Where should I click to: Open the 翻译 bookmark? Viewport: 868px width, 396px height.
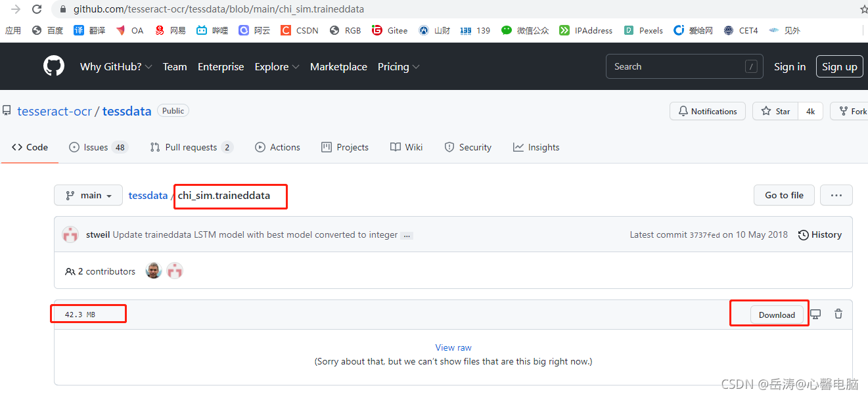pos(89,30)
